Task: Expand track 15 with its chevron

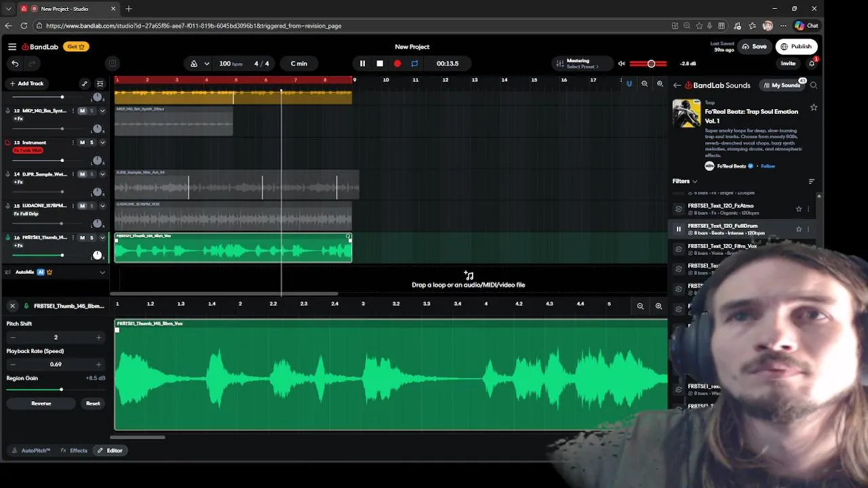Action: coord(102,206)
